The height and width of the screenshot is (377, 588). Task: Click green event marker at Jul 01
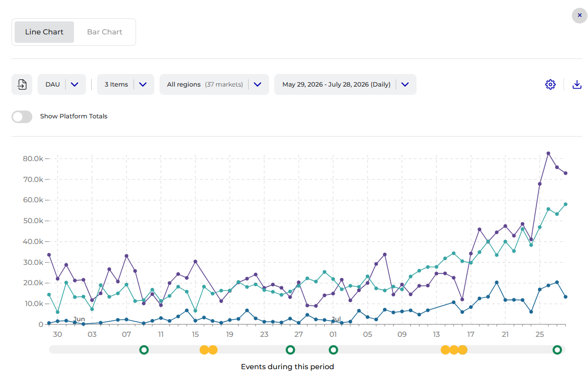(334, 350)
